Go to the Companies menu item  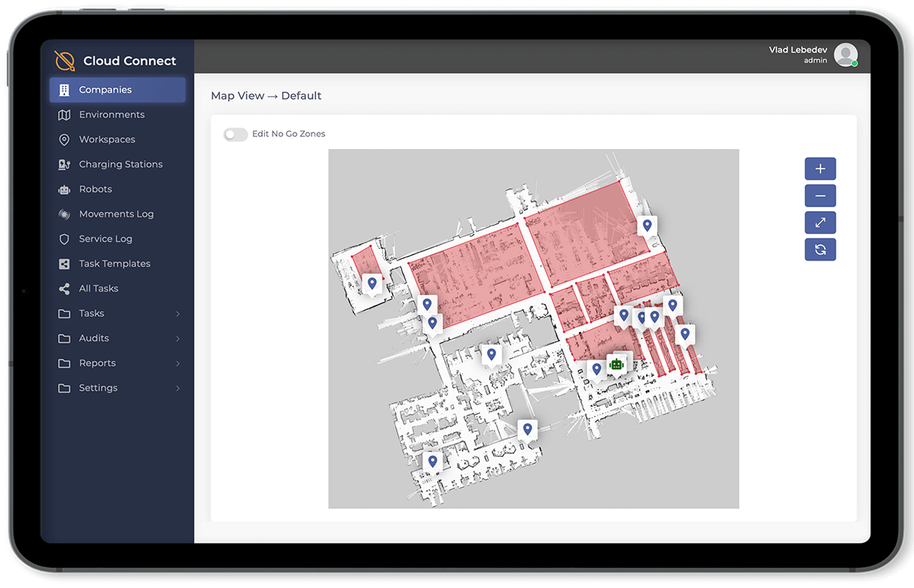click(x=117, y=90)
